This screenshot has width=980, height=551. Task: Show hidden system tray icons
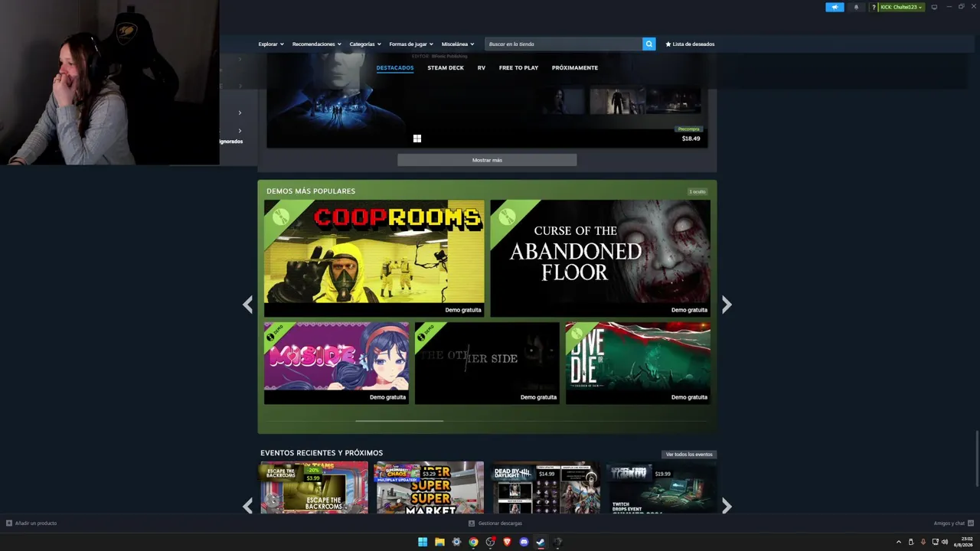pyautogui.click(x=899, y=542)
